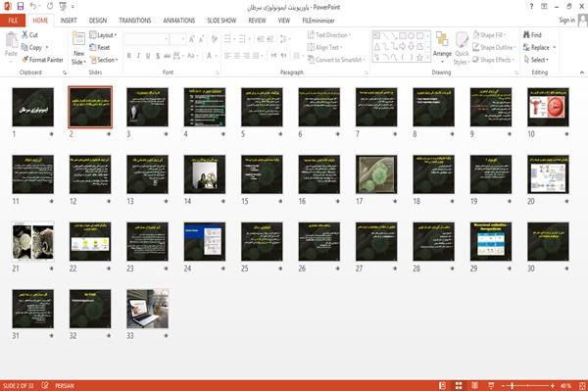Click the 40% zoom level
588x391 pixels.
pos(565,385)
